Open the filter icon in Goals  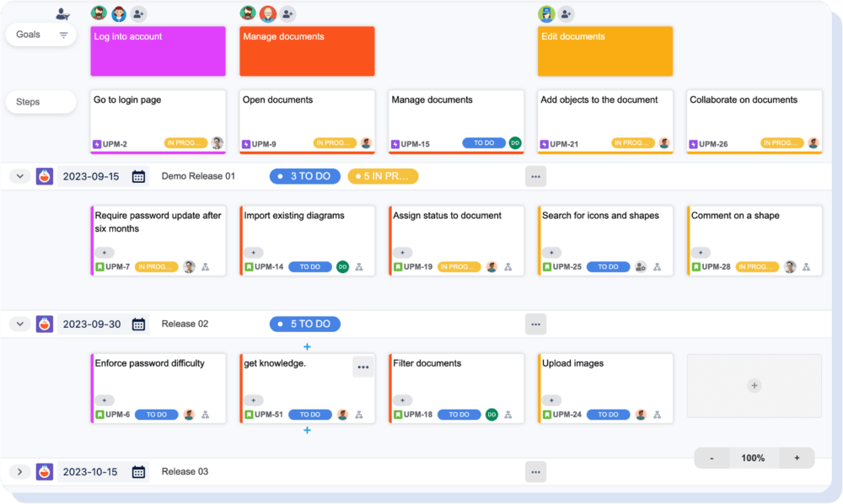63,35
